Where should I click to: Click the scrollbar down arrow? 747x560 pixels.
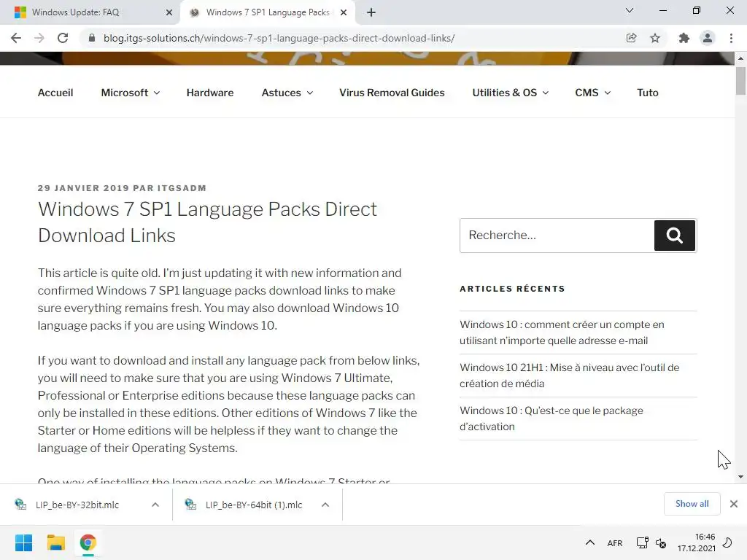pos(740,477)
